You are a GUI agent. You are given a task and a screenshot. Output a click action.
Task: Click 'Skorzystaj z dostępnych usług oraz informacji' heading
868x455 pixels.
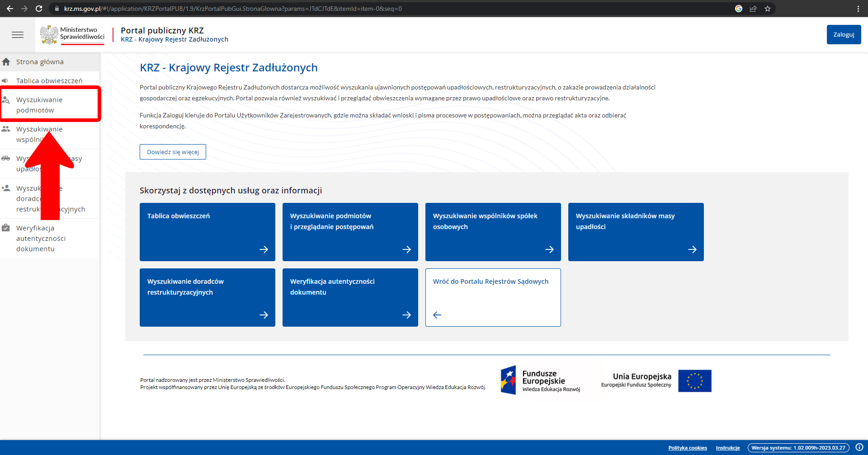(231, 190)
